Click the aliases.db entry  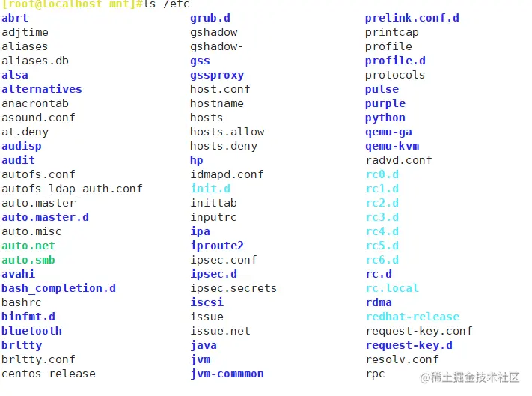pos(35,61)
